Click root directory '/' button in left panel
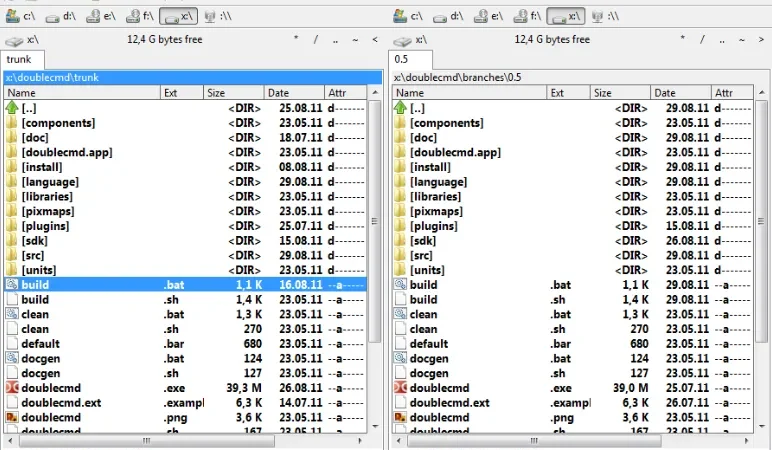The image size is (772, 450). [x=316, y=39]
